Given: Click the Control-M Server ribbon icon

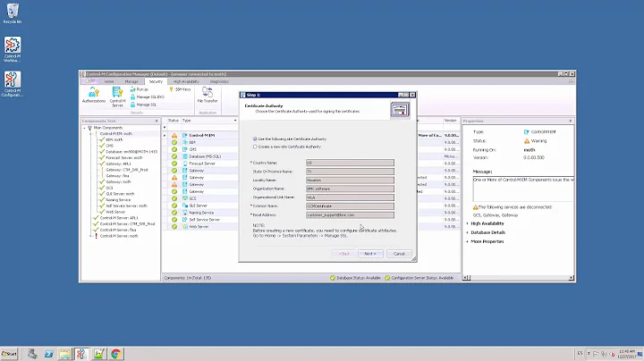Looking at the screenshot, I should pyautogui.click(x=117, y=97).
